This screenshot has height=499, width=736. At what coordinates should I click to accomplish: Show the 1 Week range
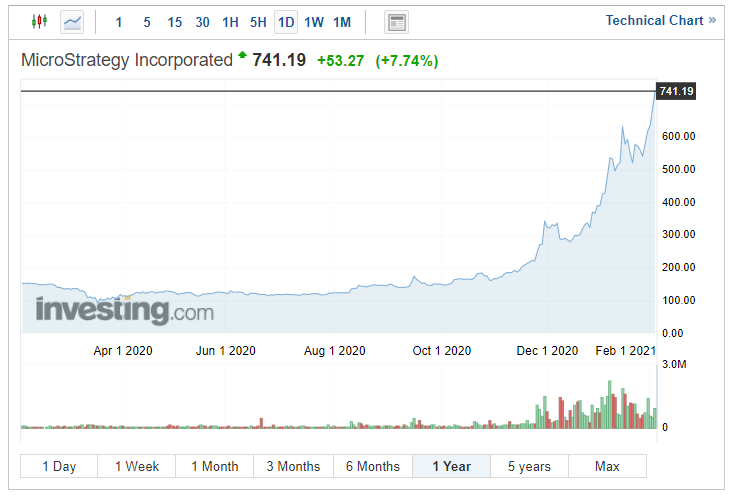pyautogui.click(x=137, y=466)
